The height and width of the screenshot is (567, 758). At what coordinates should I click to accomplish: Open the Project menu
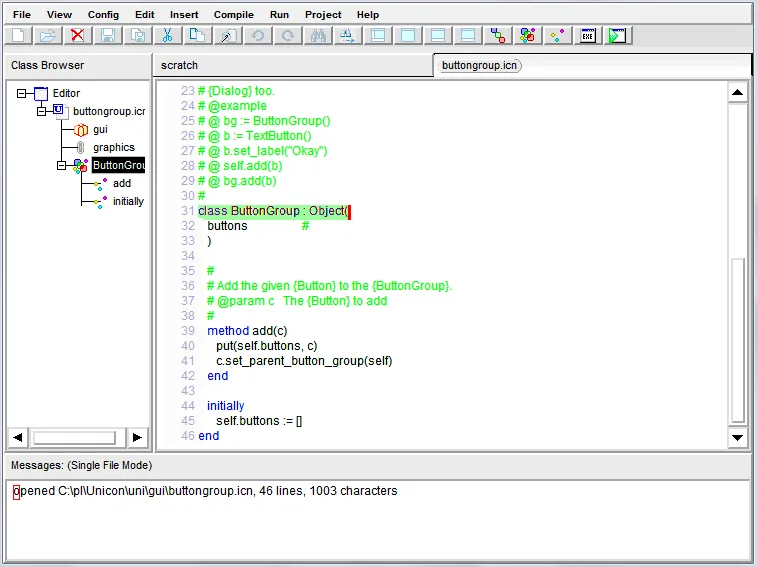point(323,15)
